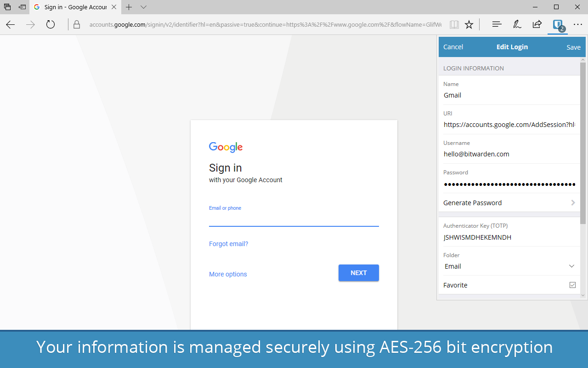Image resolution: width=588 pixels, height=368 pixels.
Task: Enter Reading view with the book icon
Action: click(454, 24)
